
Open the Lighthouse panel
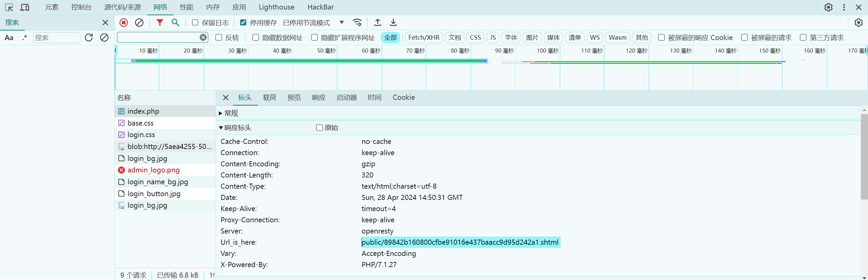coord(276,7)
